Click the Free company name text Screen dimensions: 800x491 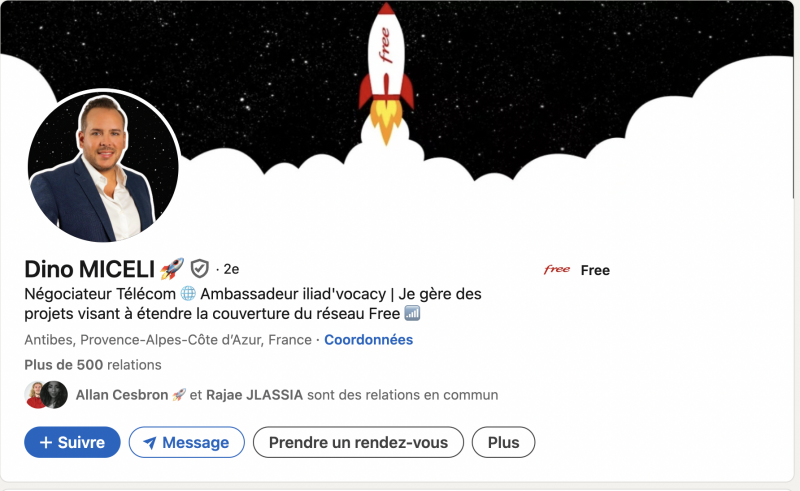click(x=595, y=270)
